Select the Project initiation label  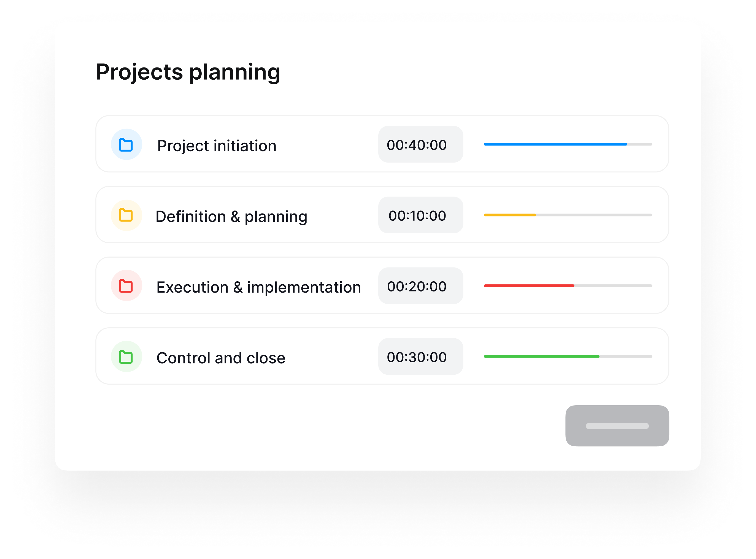[x=217, y=146]
